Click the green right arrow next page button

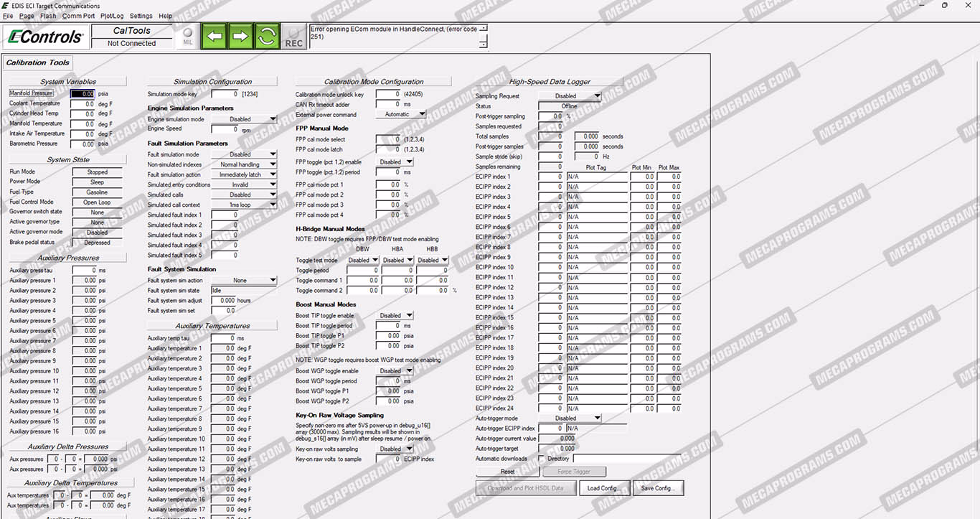[240, 36]
